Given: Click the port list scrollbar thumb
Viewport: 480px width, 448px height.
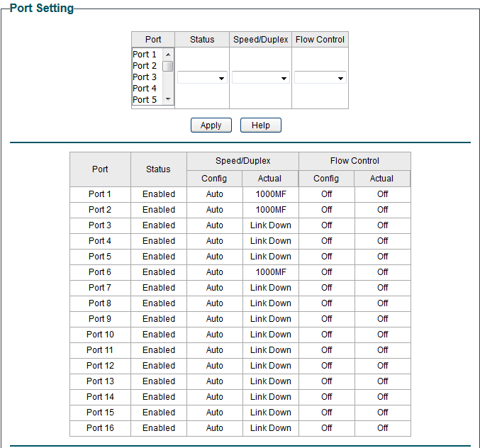Looking at the screenshot, I should click(168, 66).
